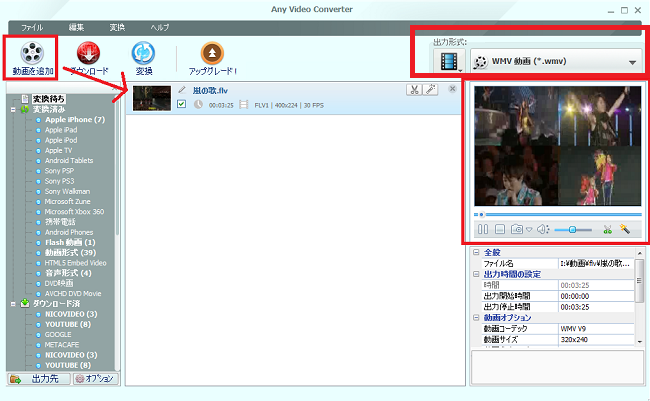Stop the preview playback
Screen dimensions: 650x401
(x=500, y=229)
